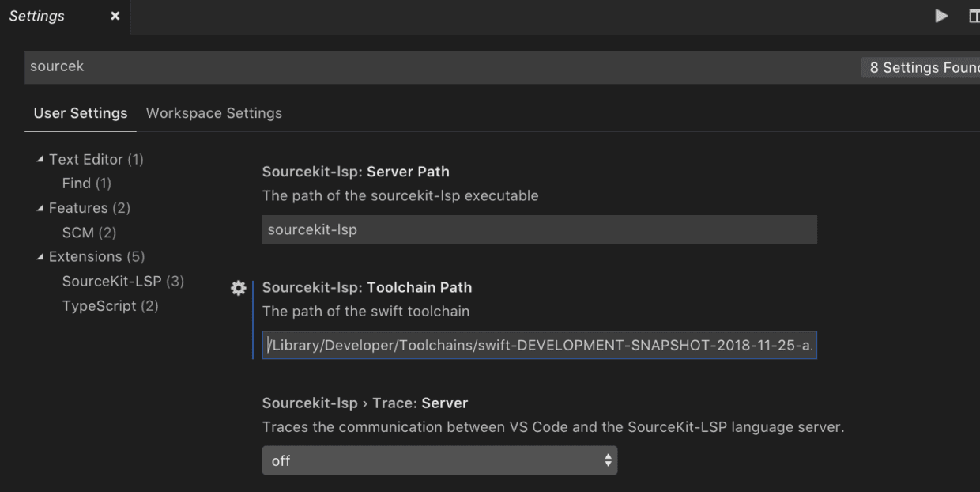Select TypeScript (2) in tree
980x492 pixels.
click(110, 306)
